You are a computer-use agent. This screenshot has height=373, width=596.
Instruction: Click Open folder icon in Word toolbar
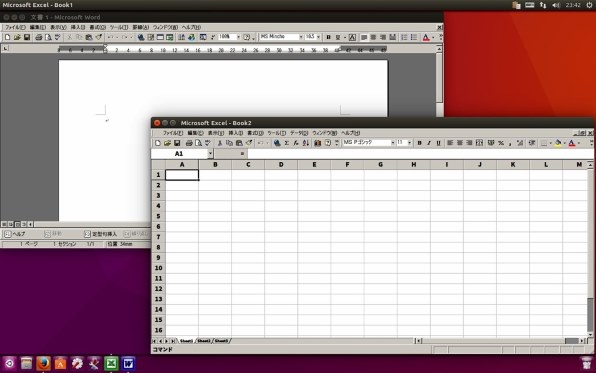tap(17, 37)
